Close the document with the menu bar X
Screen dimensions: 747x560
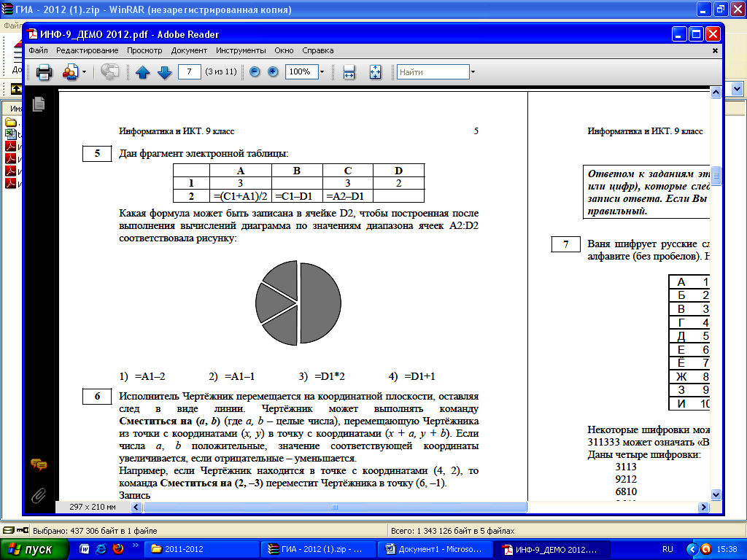tap(715, 50)
